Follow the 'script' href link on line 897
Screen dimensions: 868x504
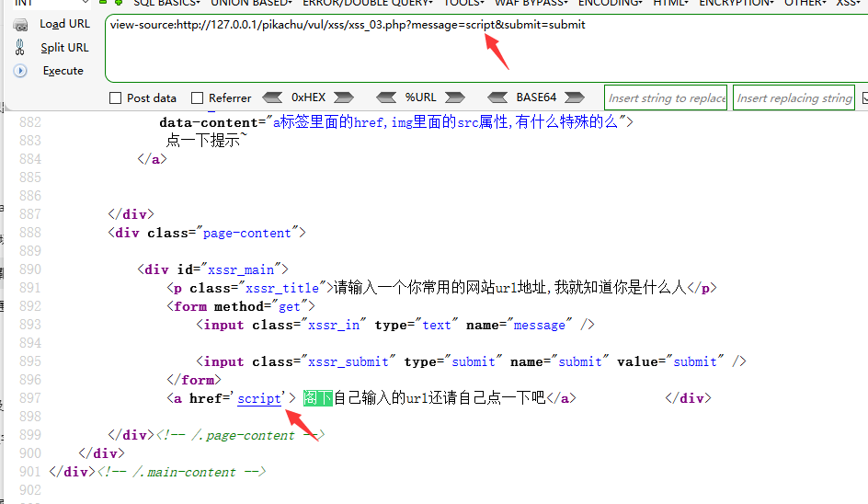click(259, 399)
